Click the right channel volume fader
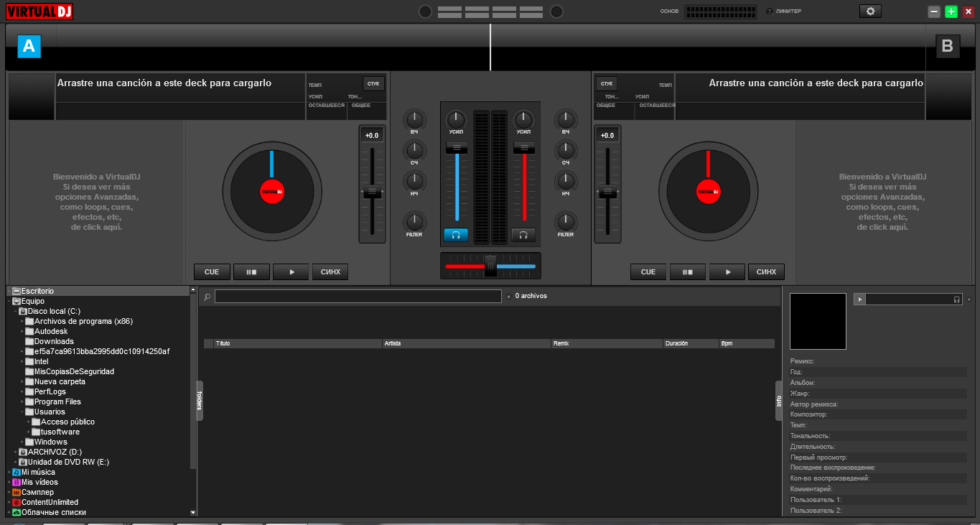This screenshot has width=980, height=525. (524, 148)
